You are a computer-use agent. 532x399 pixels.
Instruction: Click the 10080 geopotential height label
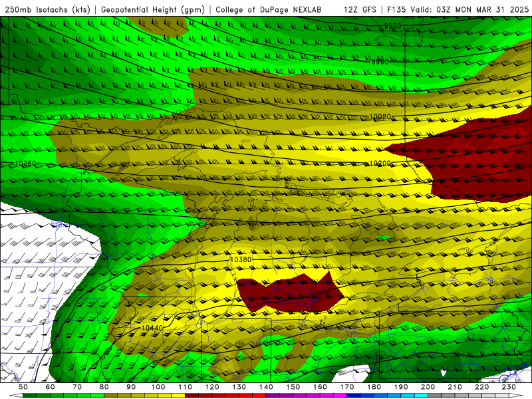point(380,117)
